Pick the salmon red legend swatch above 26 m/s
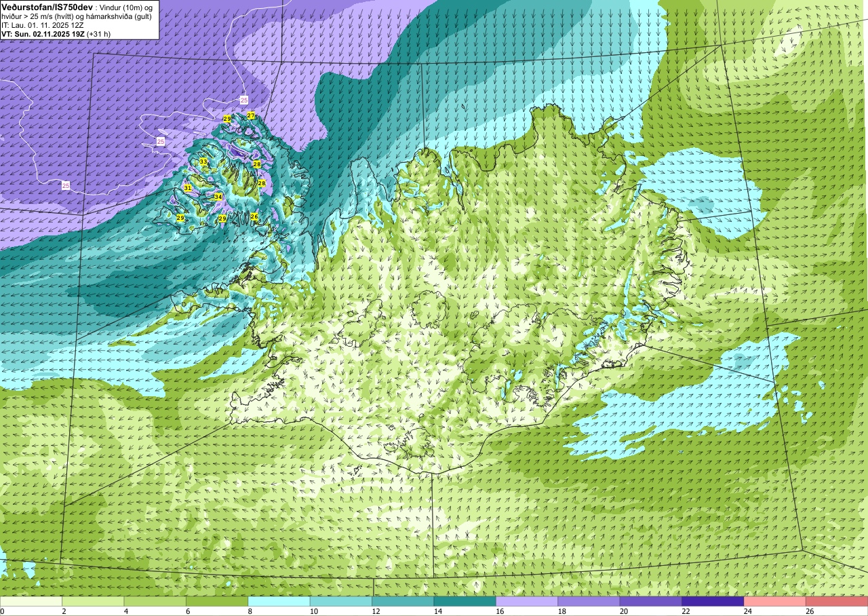This screenshot has height=616, width=868. coord(837,602)
